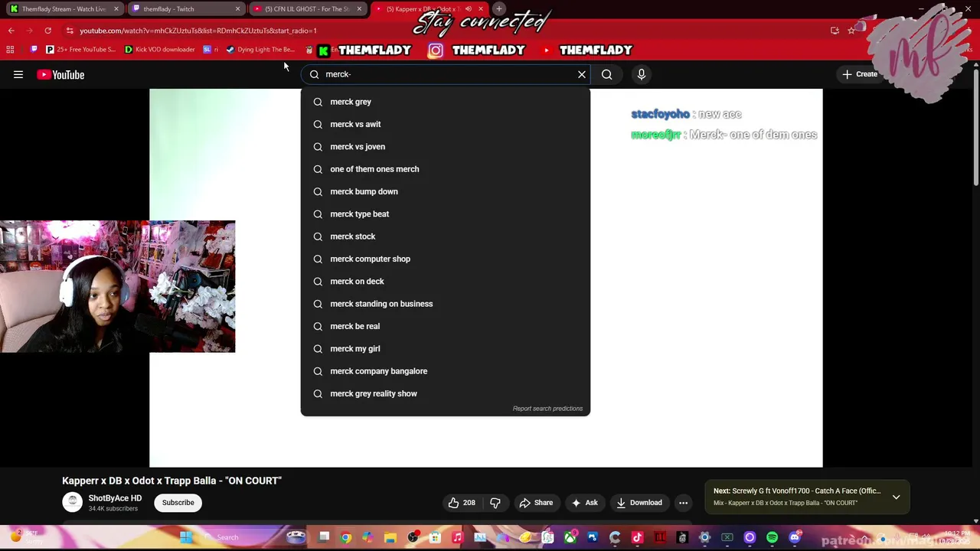980x551 pixels.
Task: Dislike the video with thumbs down
Action: 495,503
